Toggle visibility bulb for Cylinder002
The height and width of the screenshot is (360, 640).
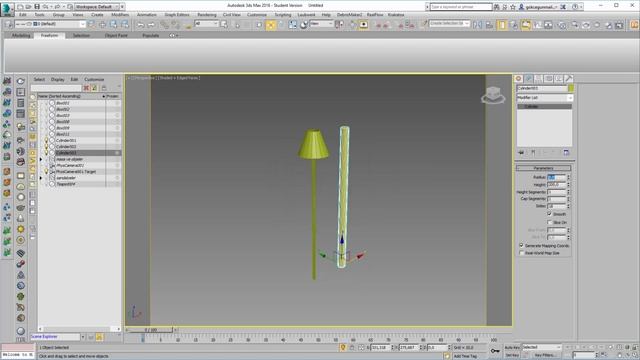pyautogui.click(x=46, y=146)
